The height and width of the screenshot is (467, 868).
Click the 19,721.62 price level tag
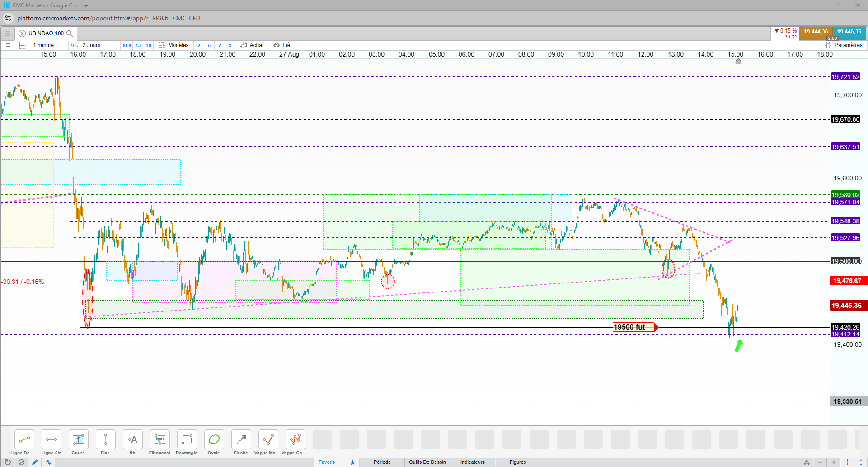pyautogui.click(x=845, y=77)
